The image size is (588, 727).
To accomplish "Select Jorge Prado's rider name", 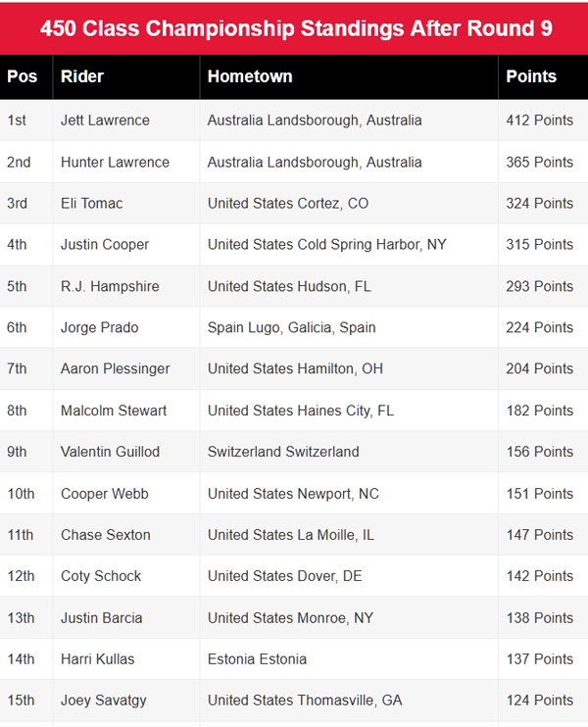I will pyautogui.click(x=99, y=327).
